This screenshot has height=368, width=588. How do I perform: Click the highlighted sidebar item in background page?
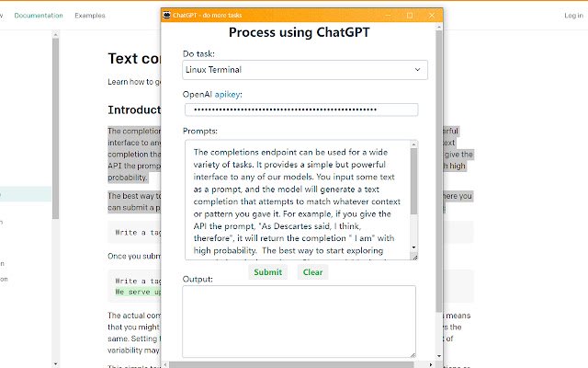(26, 194)
